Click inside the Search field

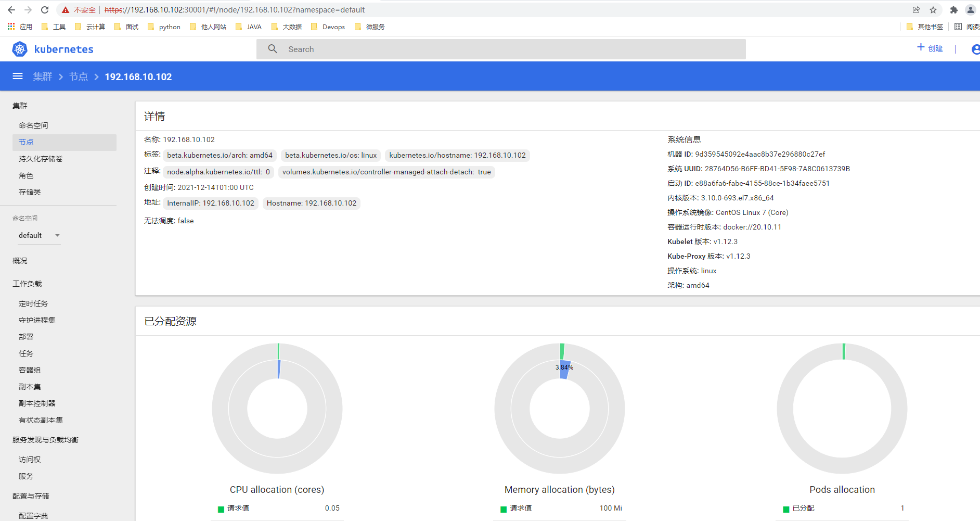click(501, 49)
